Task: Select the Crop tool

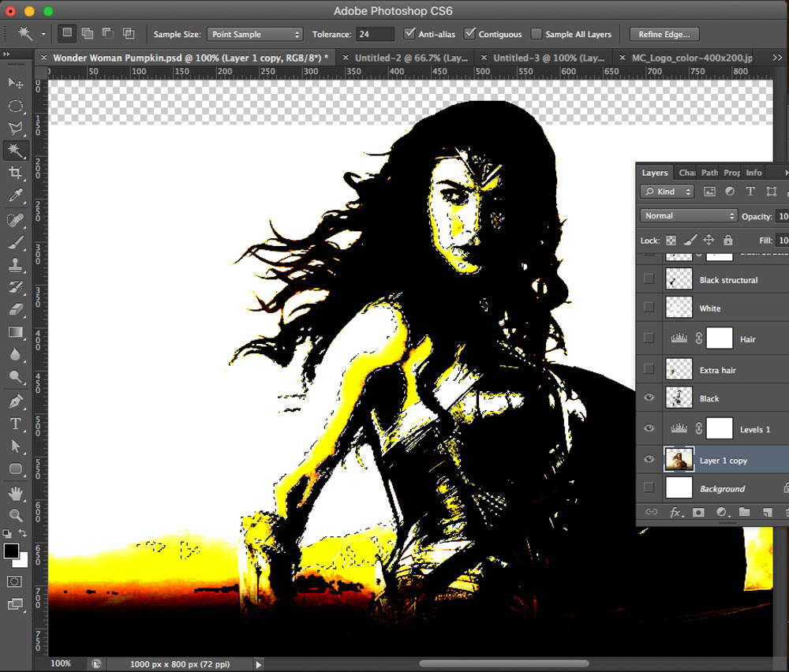Action: pos(15,173)
